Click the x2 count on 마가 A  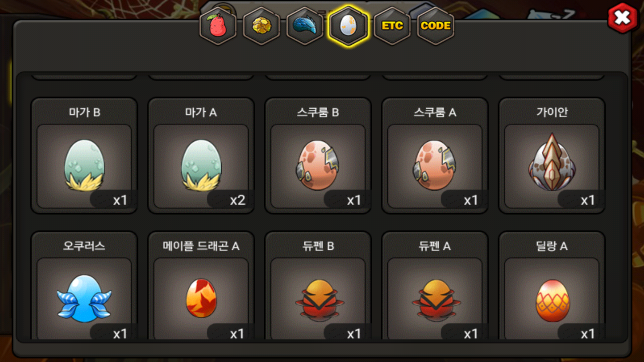point(237,200)
